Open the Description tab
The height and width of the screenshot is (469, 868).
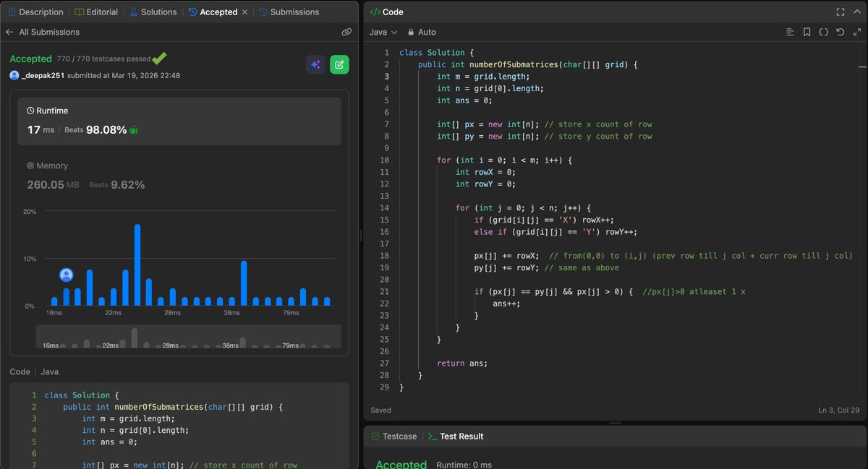tap(36, 12)
